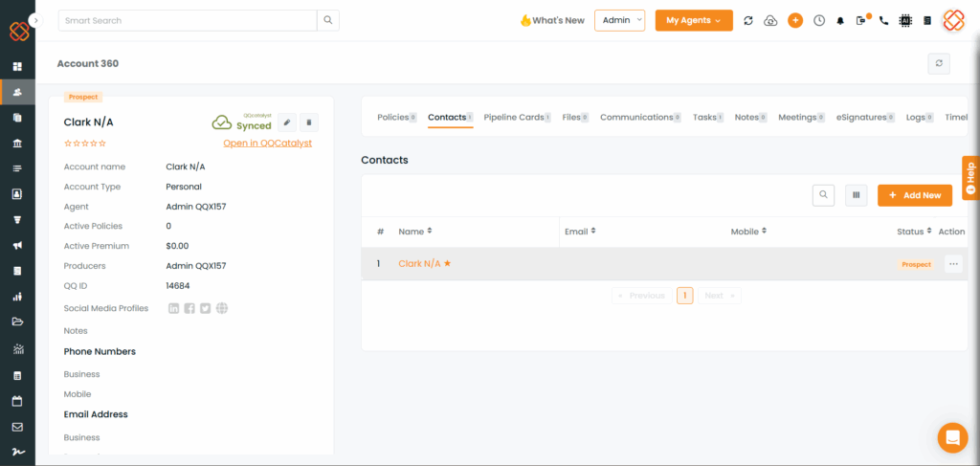The image size is (980, 466).
Task: Click the Smart Search input field
Action: pyautogui.click(x=188, y=20)
